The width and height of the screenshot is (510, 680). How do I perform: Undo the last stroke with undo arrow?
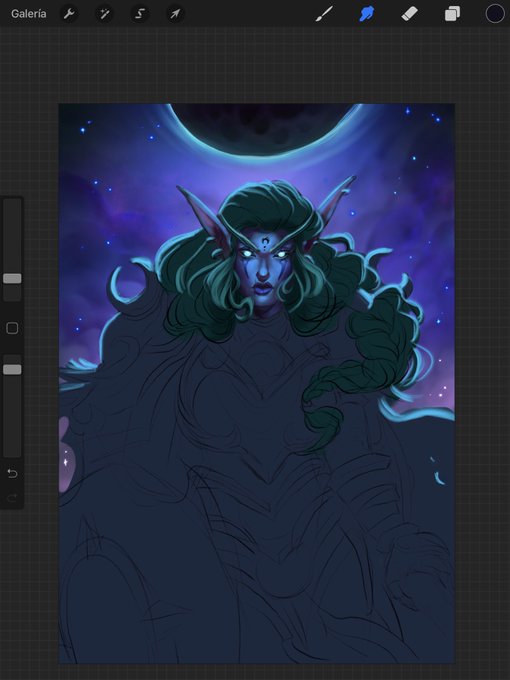click(12, 473)
